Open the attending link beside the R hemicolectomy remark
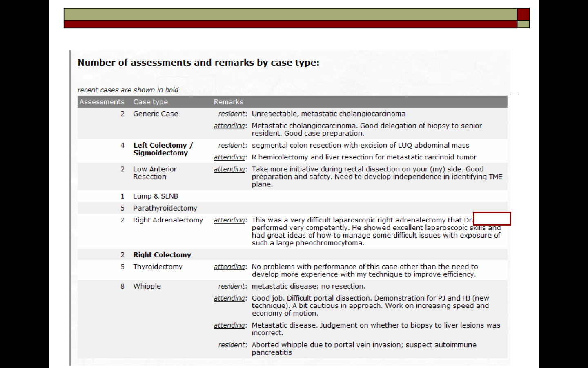Screen dimensions: 588x368 (230, 157)
